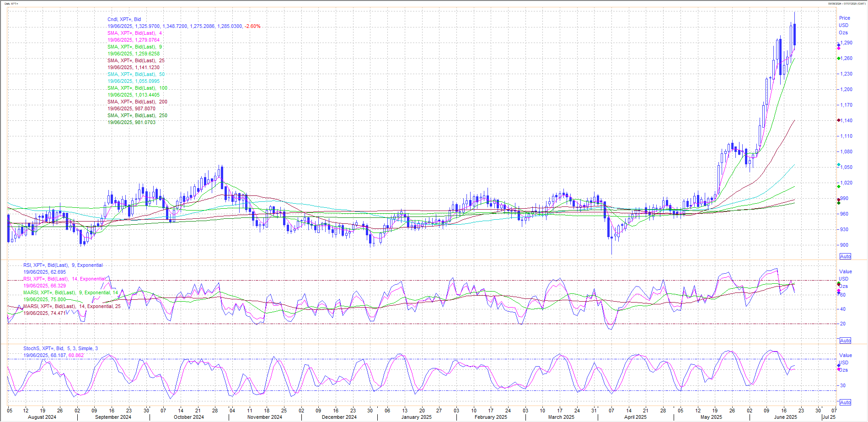This screenshot has width=868, height=422.
Task: Click the 'SMA, XPT=, Bid(Last), 25' legend label
Action: (x=136, y=60)
